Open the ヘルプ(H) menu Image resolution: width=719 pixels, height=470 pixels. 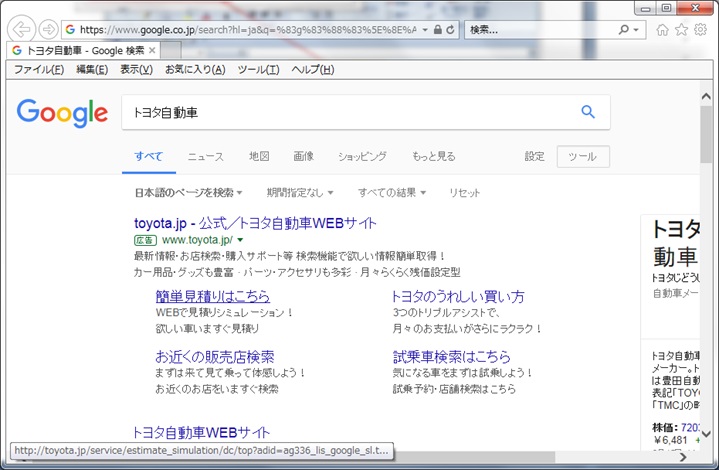click(x=313, y=70)
